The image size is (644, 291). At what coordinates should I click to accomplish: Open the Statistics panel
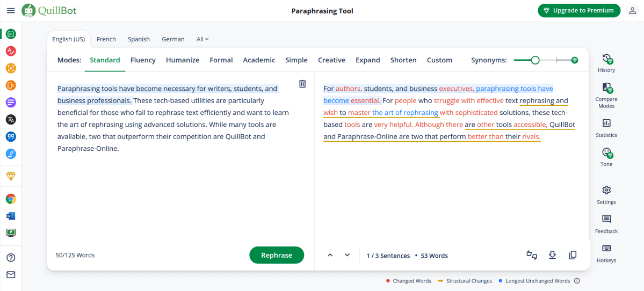coord(606,128)
